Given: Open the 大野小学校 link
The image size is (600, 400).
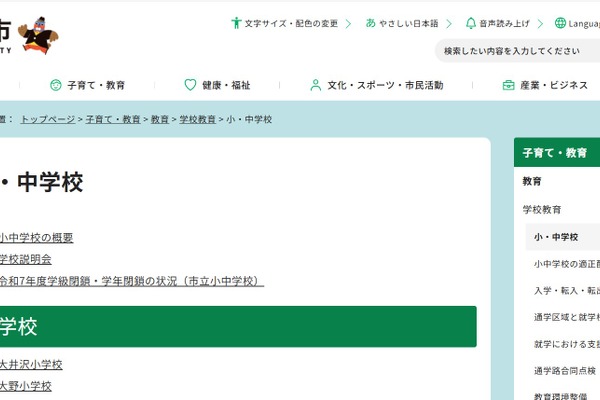Looking at the screenshot, I should click(26, 386).
